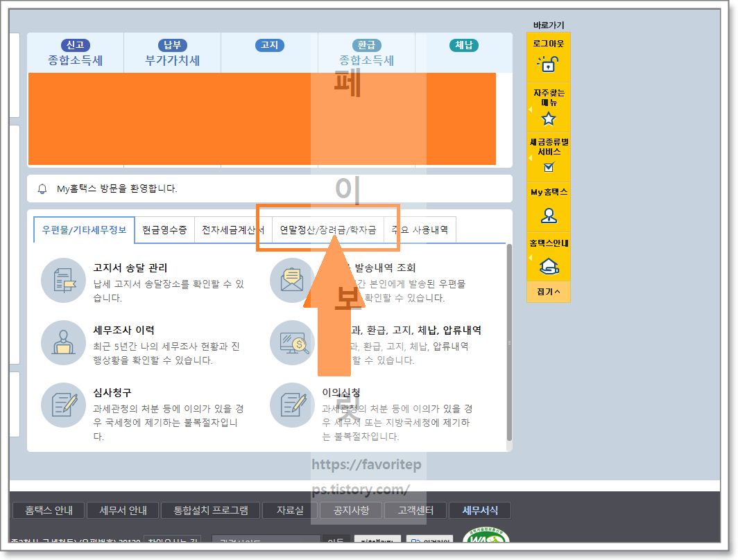738x560 pixels.
Task: Open the 심사청구 title link
Action: click(112, 392)
